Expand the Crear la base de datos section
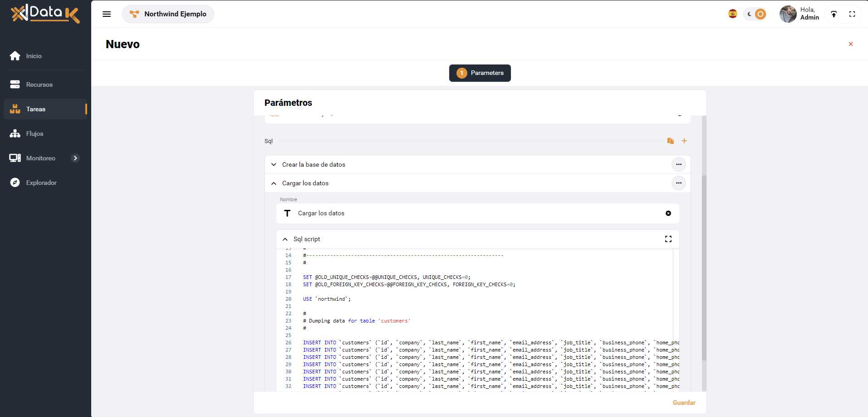Screen dimensions: 868x417 tap(274, 164)
